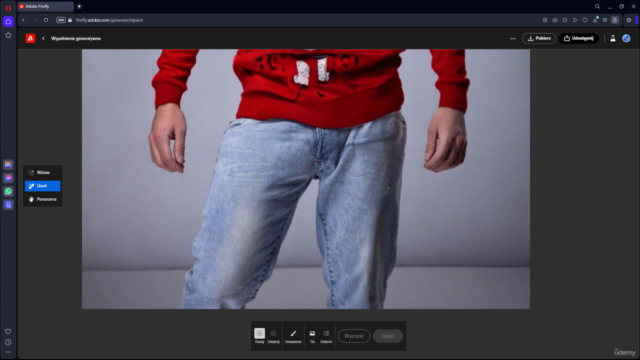Click the Udostępnij (Share) button
Viewport: 640px width, 360px height.
tap(578, 38)
